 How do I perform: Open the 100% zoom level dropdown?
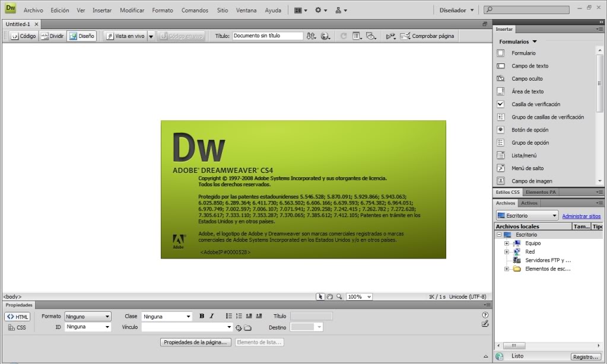[359, 296]
